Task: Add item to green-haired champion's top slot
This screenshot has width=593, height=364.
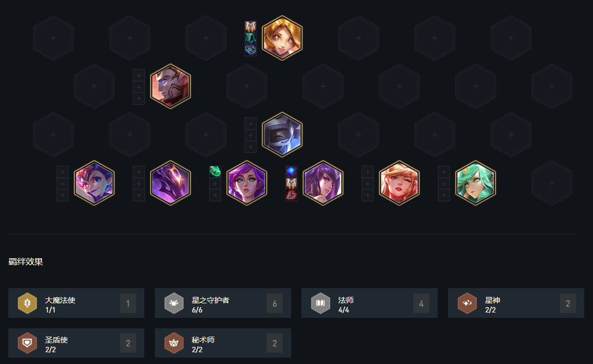Action: [444, 172]
